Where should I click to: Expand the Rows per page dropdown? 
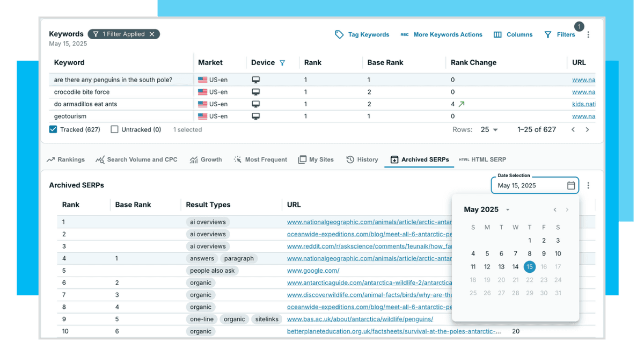click(x=489, y=129)
